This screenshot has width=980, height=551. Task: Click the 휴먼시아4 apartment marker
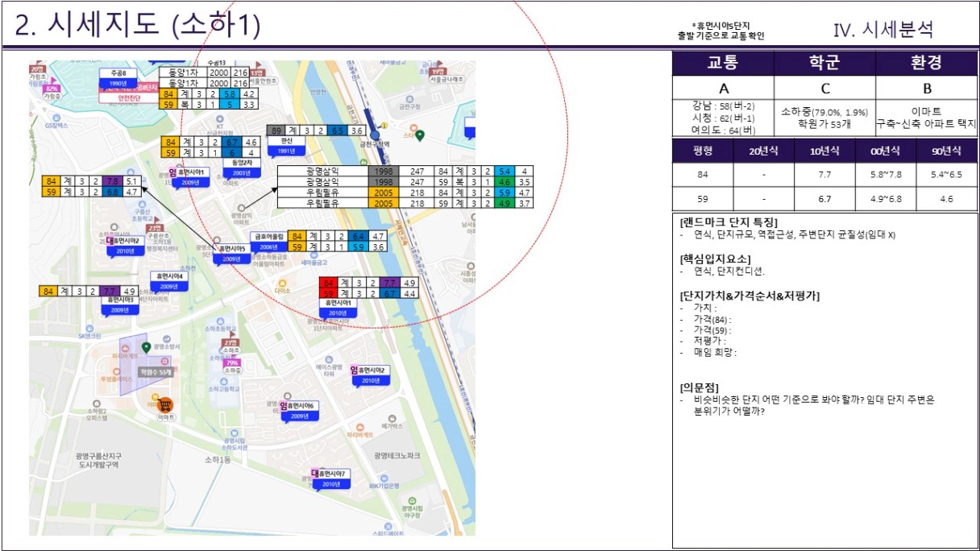[168, 282]
